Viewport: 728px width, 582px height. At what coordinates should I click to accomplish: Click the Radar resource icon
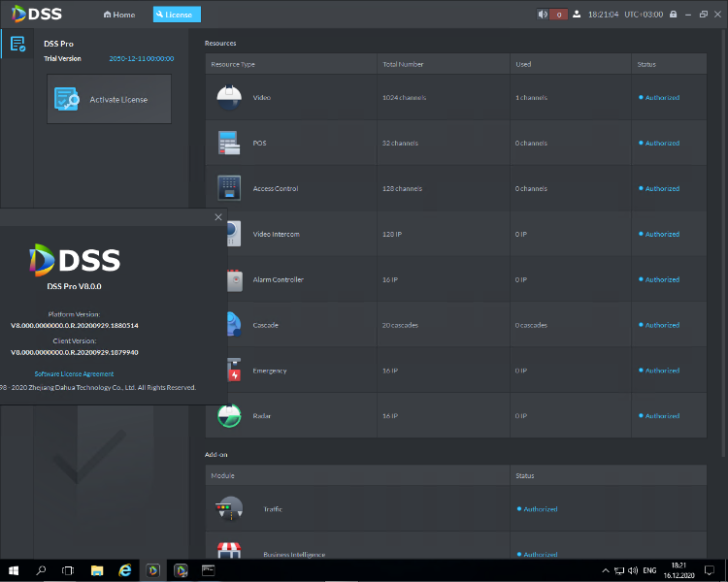click(x=229, y=415)
